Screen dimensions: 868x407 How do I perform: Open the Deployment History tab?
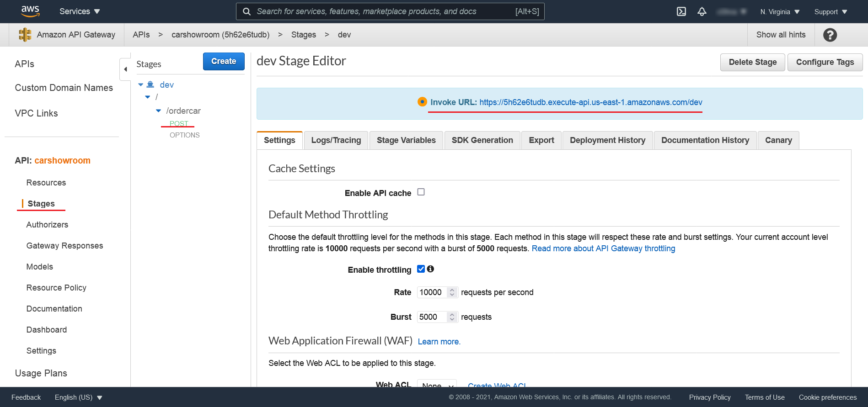coord(608,140)
